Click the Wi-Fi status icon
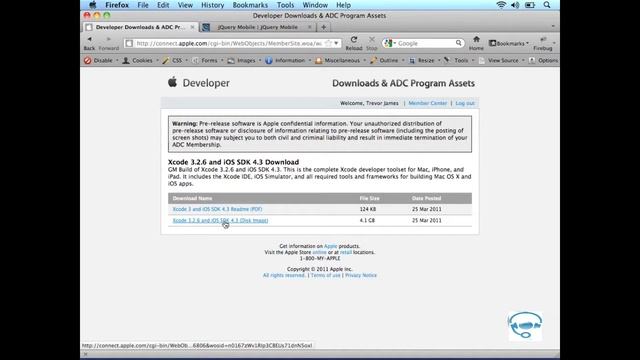 click(x=501, y=5)
